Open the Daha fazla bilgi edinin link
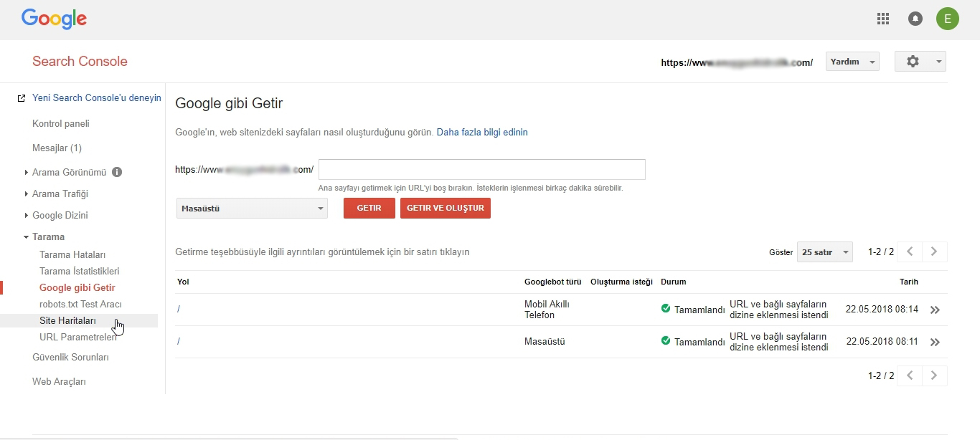 pos(482,132)
